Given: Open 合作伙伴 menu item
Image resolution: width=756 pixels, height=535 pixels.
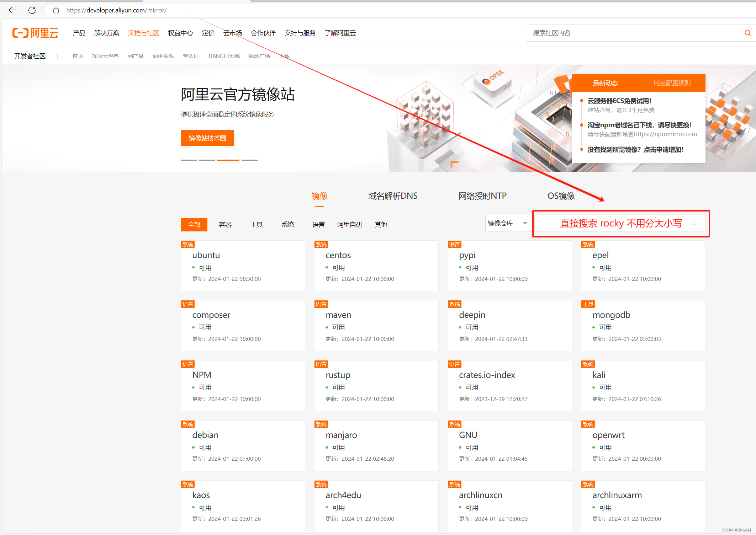Looking at the screenshot, I should tap(263, 33).
